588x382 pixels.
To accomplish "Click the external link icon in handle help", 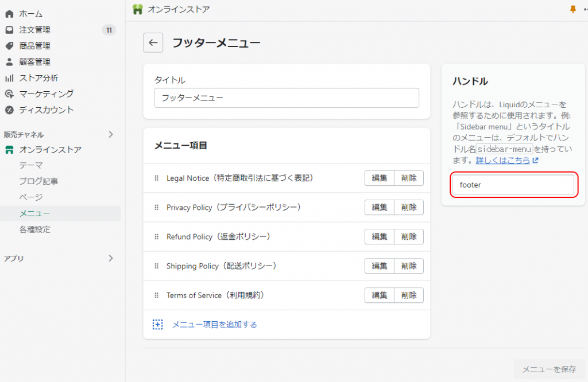I will [536, 160].
